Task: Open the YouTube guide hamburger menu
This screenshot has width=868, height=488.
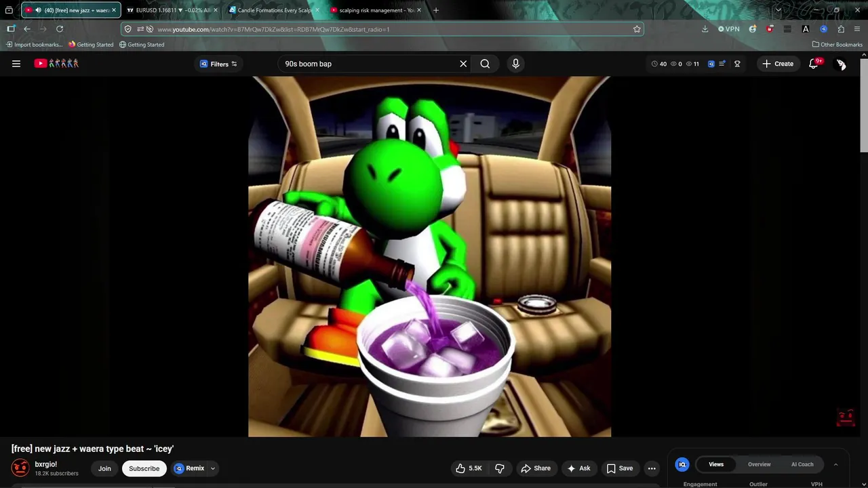Action: (x=16, y=64)
